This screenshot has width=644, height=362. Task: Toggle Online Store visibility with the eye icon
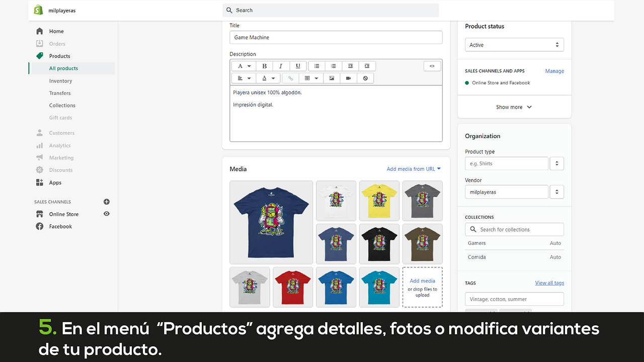[x=106, y=214]
